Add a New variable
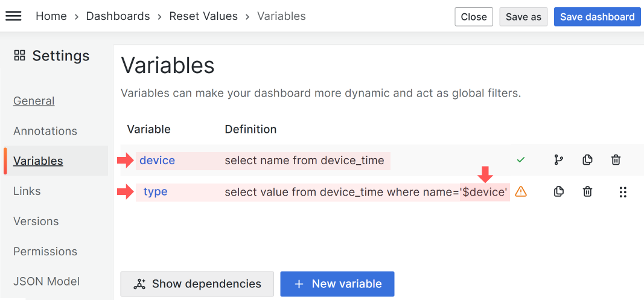644x300 pixels. tap(337, 284)
